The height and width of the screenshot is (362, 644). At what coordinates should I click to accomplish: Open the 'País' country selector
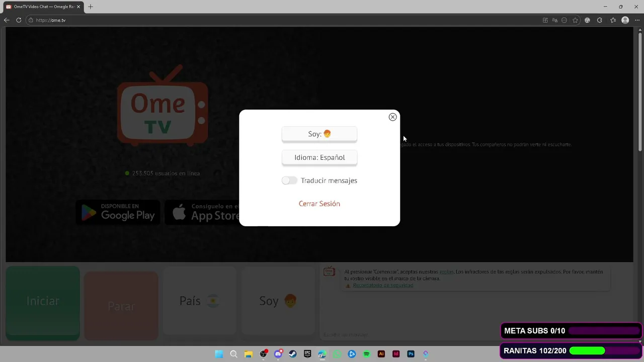[x=200, y=301]
